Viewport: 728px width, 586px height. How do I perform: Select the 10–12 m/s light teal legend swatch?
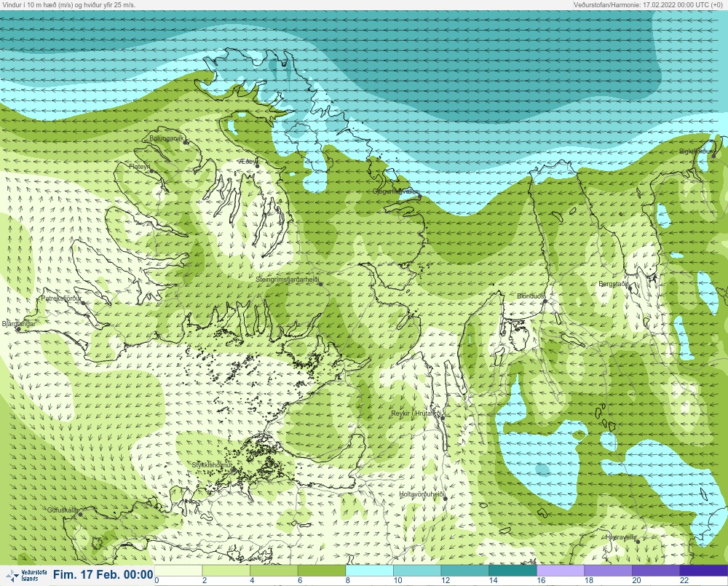[417, 570]
